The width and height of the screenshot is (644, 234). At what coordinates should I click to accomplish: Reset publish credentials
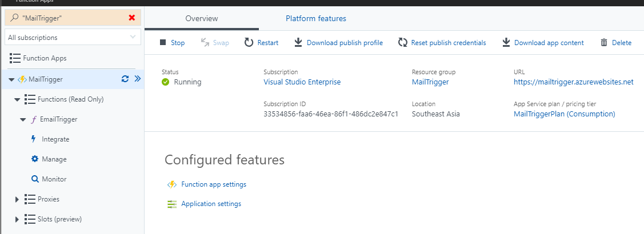coord(449,43)
